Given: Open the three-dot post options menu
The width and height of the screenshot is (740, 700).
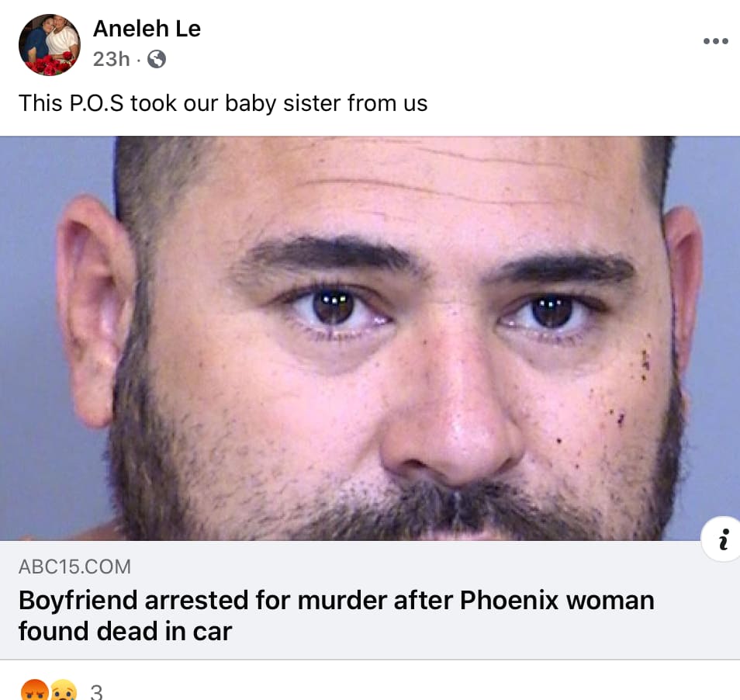Looking at the screenshot, I should pos(715,41).
